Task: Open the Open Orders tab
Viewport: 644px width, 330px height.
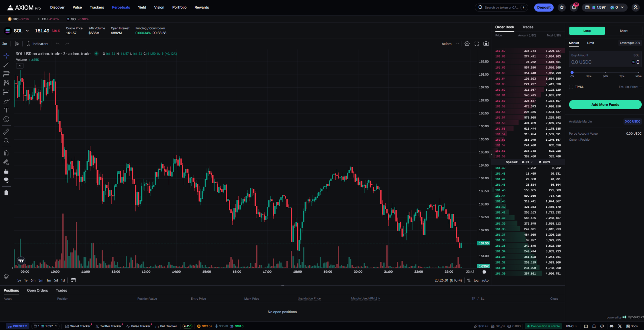Action: point(37,290)
